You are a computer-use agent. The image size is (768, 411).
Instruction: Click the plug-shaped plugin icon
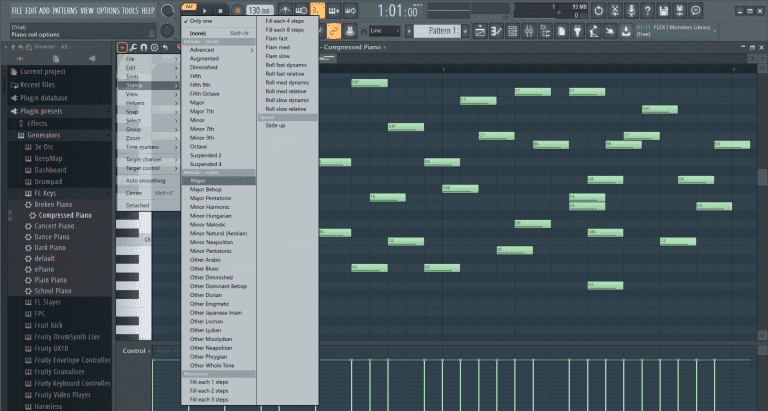tap(577, 31)
